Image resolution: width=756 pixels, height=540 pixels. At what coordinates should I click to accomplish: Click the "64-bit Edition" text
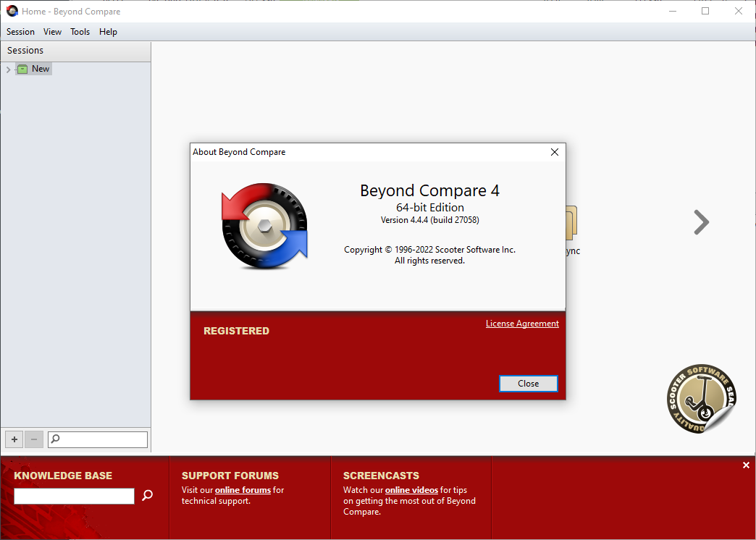(x=430, y=207)
